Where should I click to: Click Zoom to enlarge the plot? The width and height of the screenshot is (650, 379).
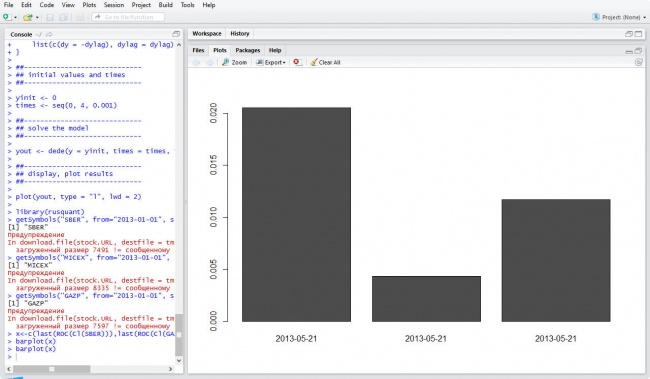coord(235,62)
